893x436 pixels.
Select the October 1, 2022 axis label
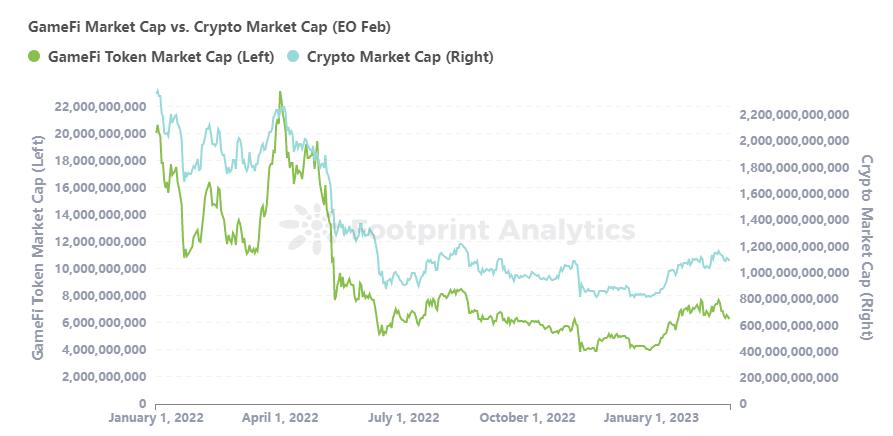pyautogui.click(x=528, y=418)
